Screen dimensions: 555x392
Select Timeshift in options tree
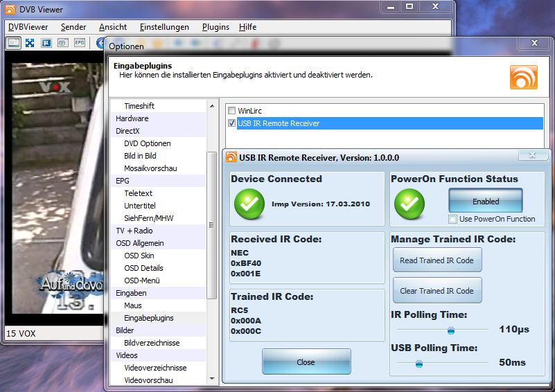point(139,106)
